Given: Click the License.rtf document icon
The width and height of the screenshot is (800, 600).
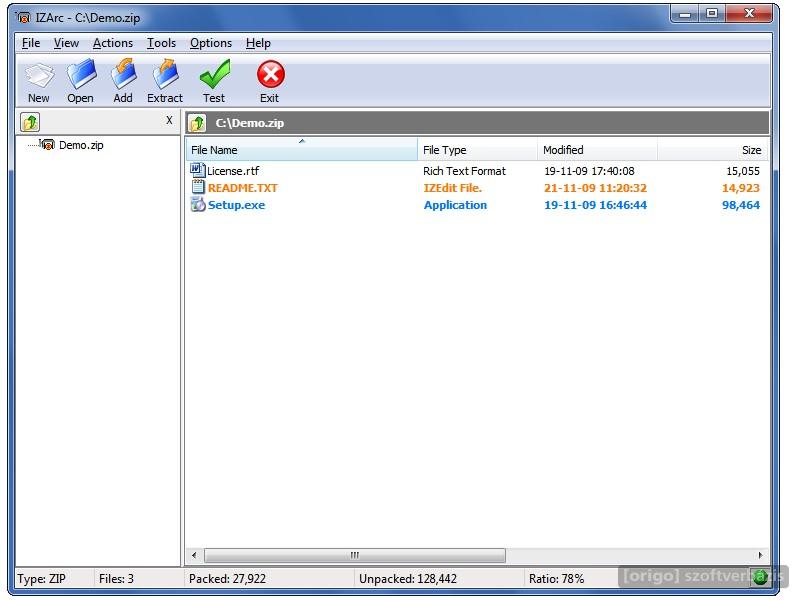Looking at the screenshot, I should coord(197,170).
